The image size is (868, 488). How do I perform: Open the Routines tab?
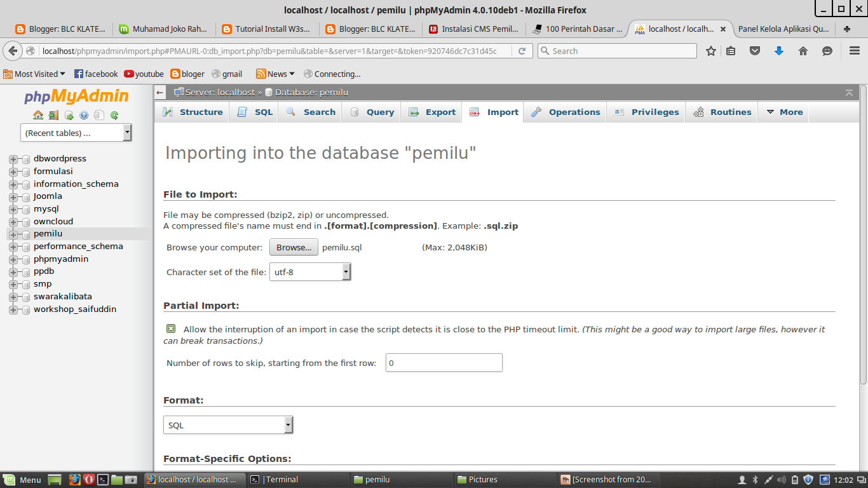coord(722,112)
